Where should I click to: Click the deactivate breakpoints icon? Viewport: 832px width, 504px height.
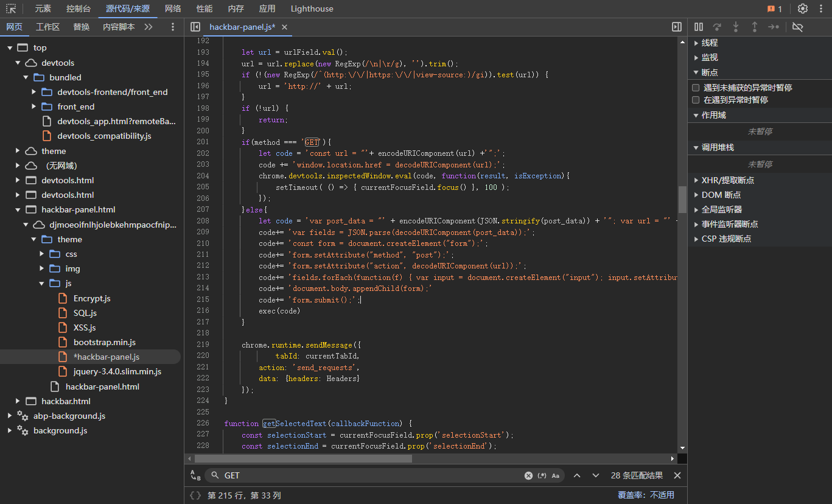798,27
